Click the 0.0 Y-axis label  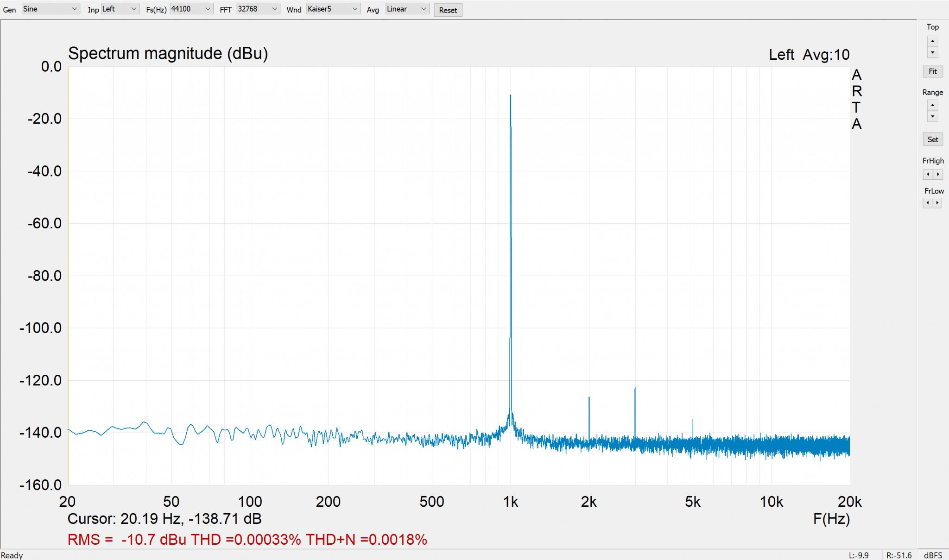(51, 67)
